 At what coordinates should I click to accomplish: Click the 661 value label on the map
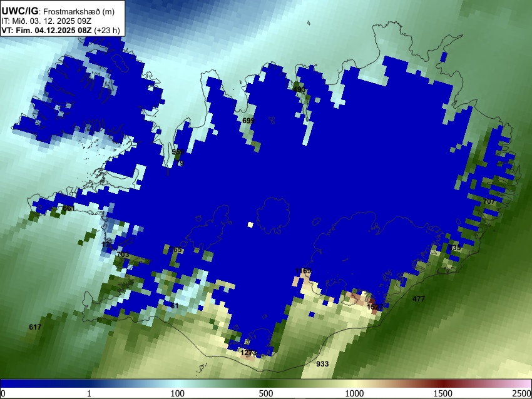(x=69, y=208)
